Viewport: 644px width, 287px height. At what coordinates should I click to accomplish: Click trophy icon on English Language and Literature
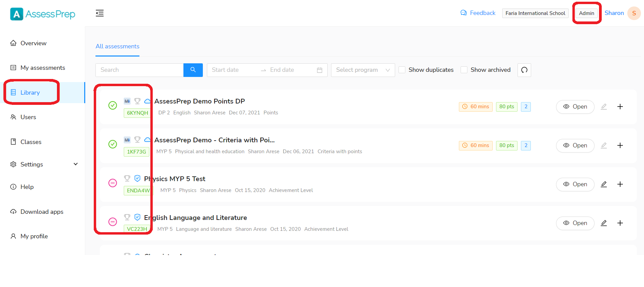(127, 217)
